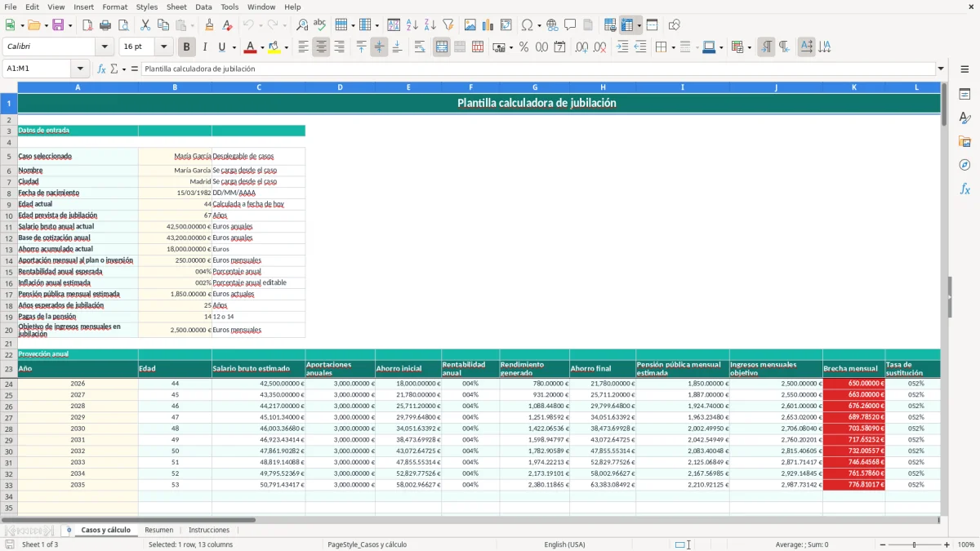Open the background color dropdown arrow
This screenshot has width=980, height=551.
click(x=286, y=47)
